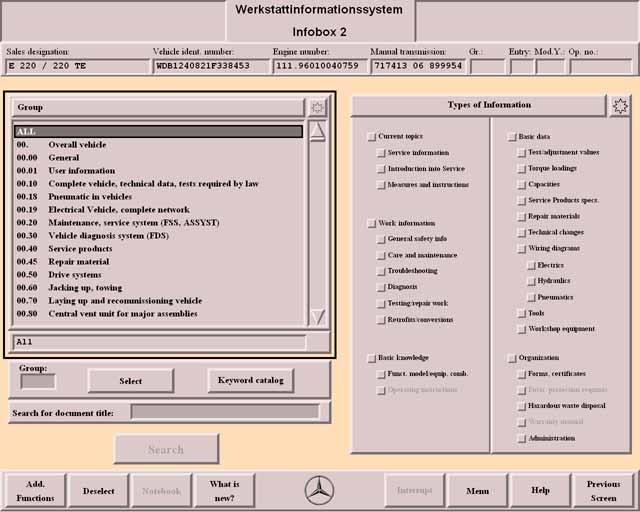
Task: Toggle the Administration checkbox
Action: 521,439
